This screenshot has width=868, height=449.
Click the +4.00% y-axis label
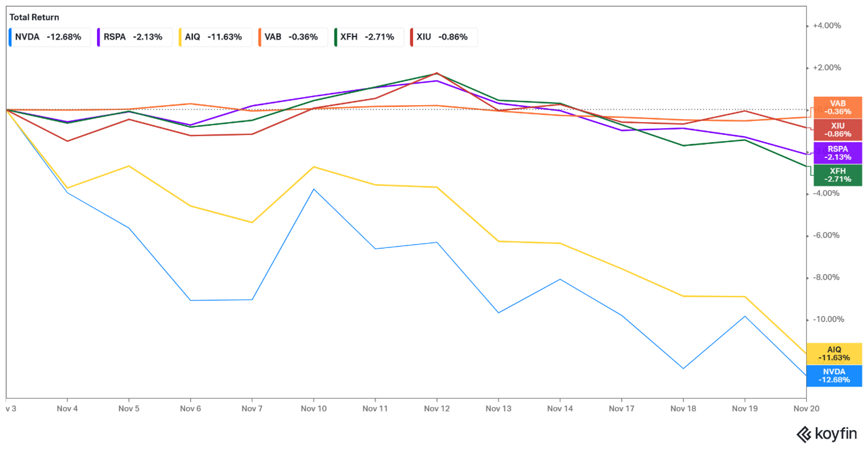[x=827, y=26]
